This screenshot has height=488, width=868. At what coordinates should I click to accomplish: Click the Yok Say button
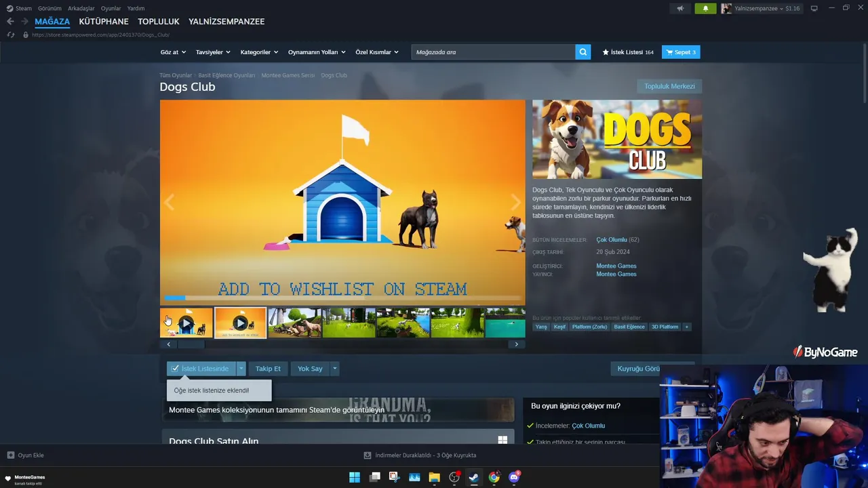(310, 369)
